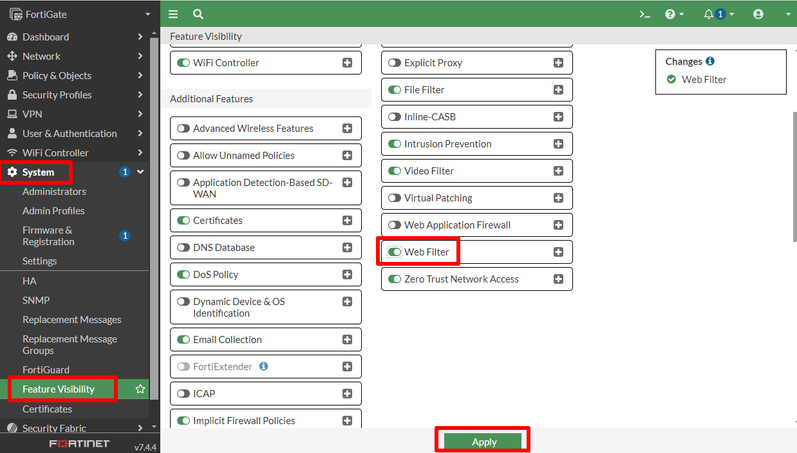
Task: Disable the WiFi Controller feature toggle
Action: click(x=183, y=63)
